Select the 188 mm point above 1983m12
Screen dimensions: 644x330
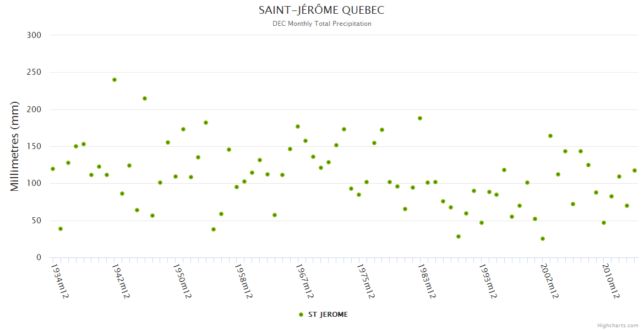(x=420, y=118)
